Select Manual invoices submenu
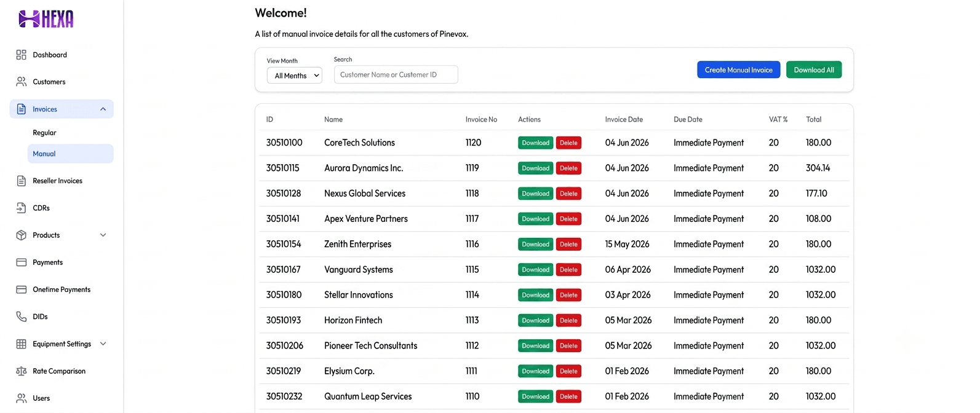The image size is (980, 413). [70, 154]
